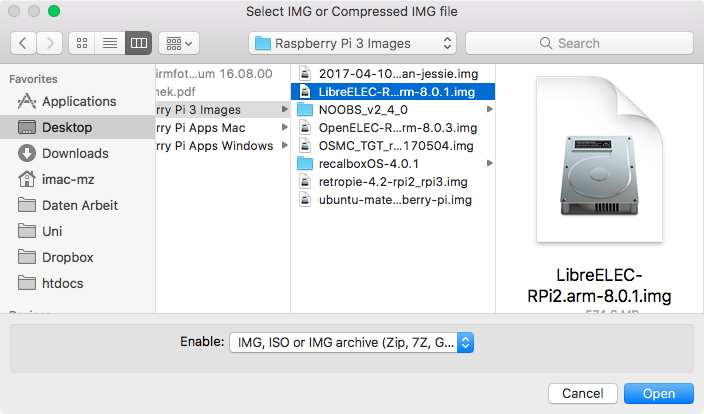This screenshot has height=414, width=704.
Task: Open htdocs folder in sidebar
Action: click(x=77, y=283)
